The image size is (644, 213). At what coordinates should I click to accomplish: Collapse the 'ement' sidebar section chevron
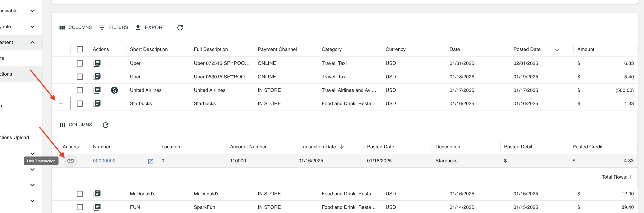pos(32,42)
